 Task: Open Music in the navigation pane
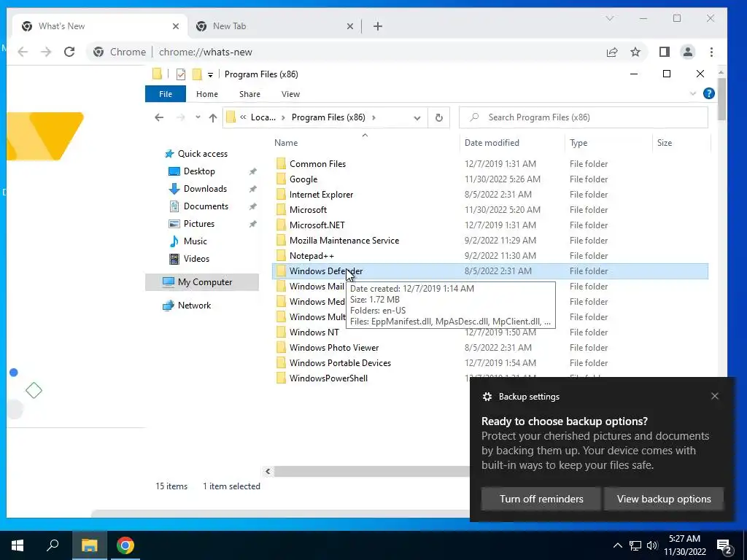(x=195, y=241)
